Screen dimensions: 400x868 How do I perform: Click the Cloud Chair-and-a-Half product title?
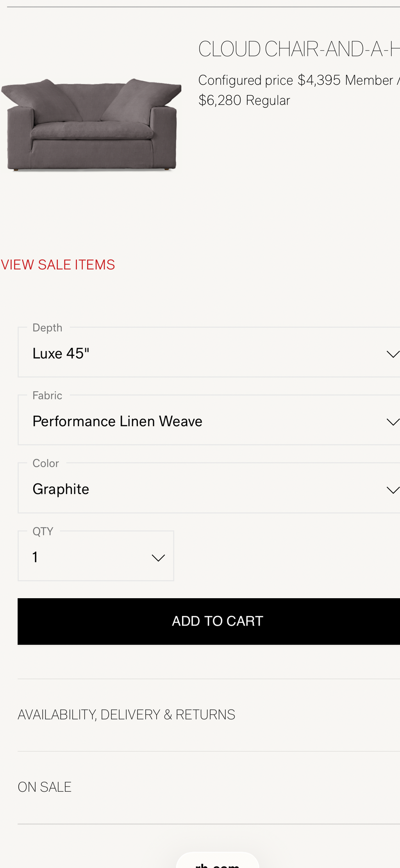299,49
